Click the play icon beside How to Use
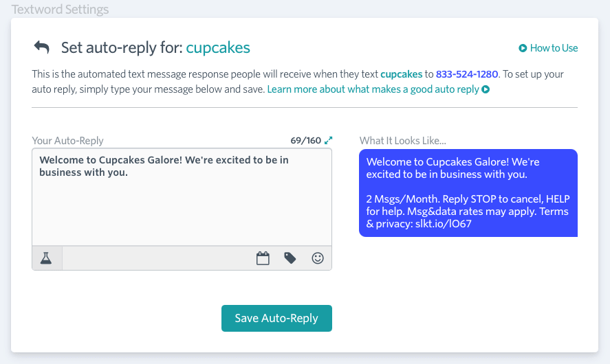 tap(523, 48)
